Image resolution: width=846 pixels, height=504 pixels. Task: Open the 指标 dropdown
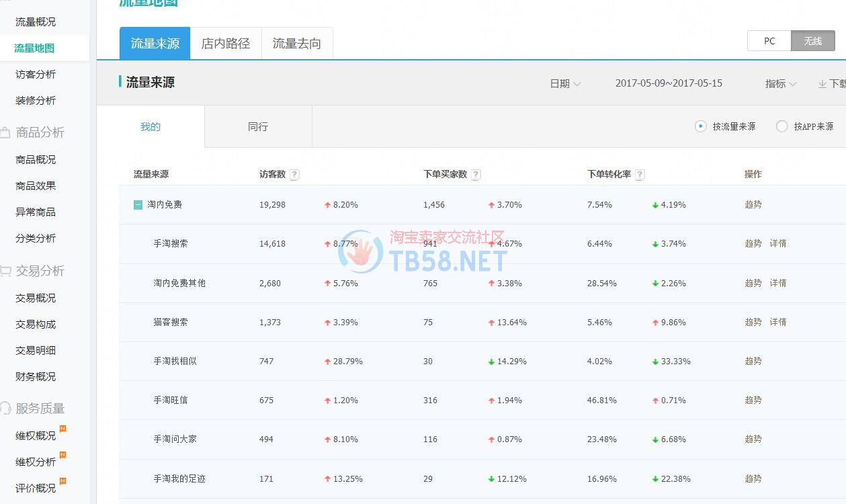tap(780, 84)
